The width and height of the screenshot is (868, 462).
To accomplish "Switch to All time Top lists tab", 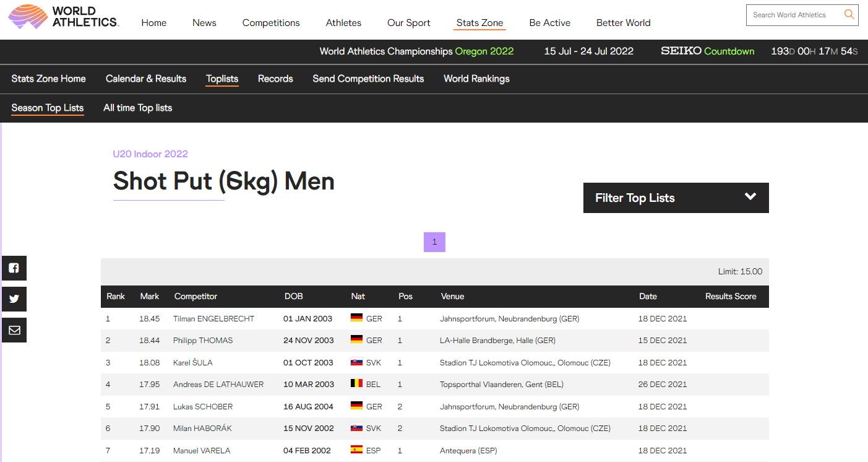I will (137, 108).
